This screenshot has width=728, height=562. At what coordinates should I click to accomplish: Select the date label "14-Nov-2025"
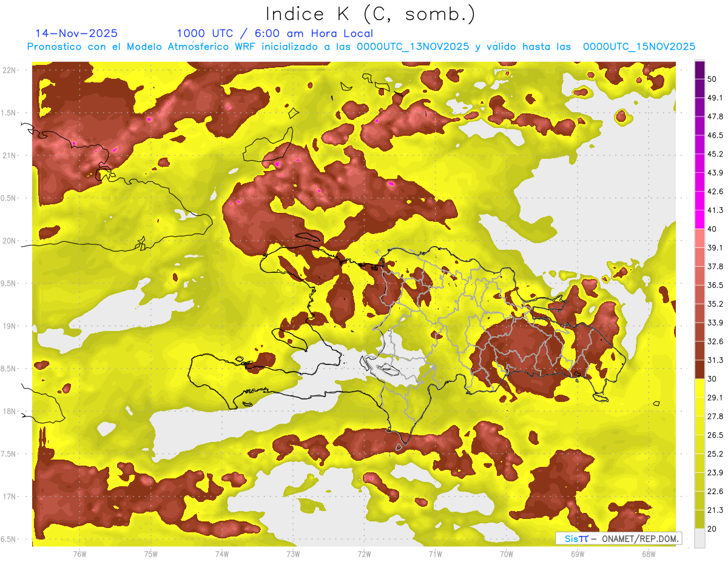(76, 34)
